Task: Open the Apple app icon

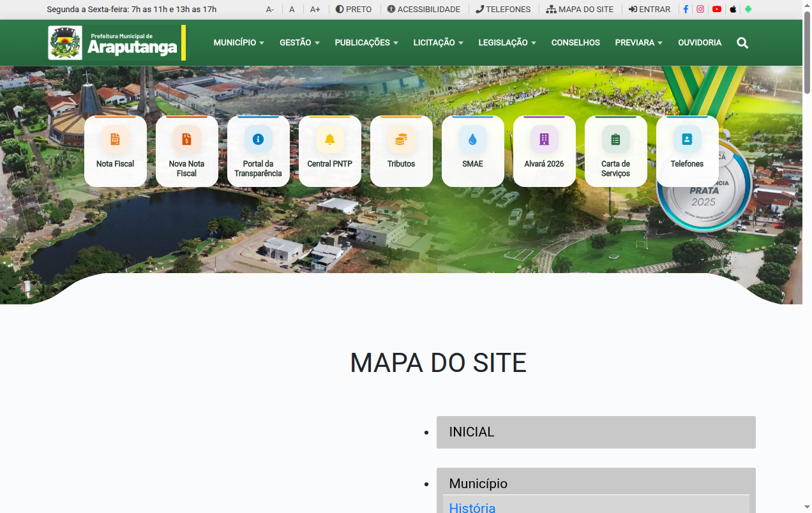Action: pos(733,10)
